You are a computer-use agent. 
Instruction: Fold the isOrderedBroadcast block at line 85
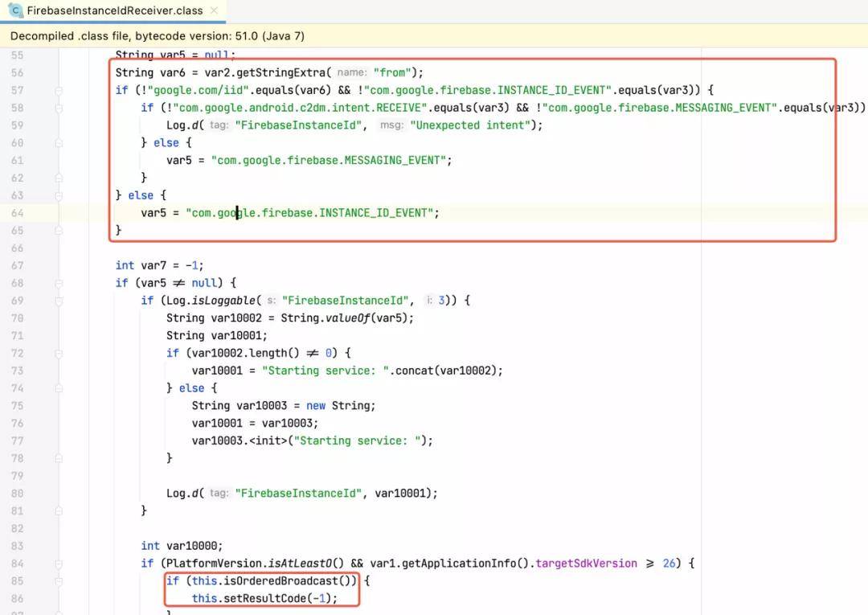click(x=59, y=581)
